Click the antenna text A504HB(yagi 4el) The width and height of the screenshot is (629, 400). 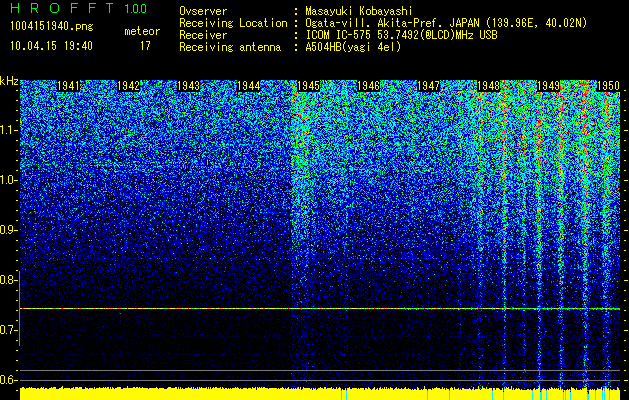click(x=353, y=47)
